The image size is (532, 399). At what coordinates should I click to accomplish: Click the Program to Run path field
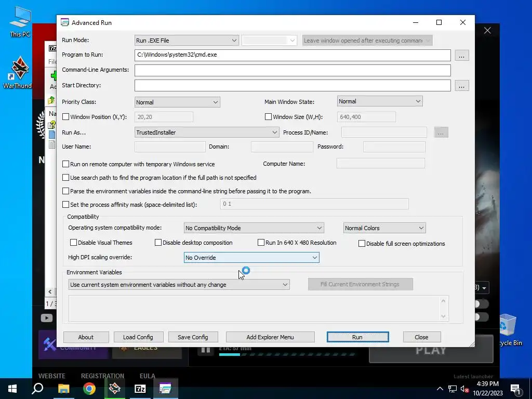click(x=292, y=55)
